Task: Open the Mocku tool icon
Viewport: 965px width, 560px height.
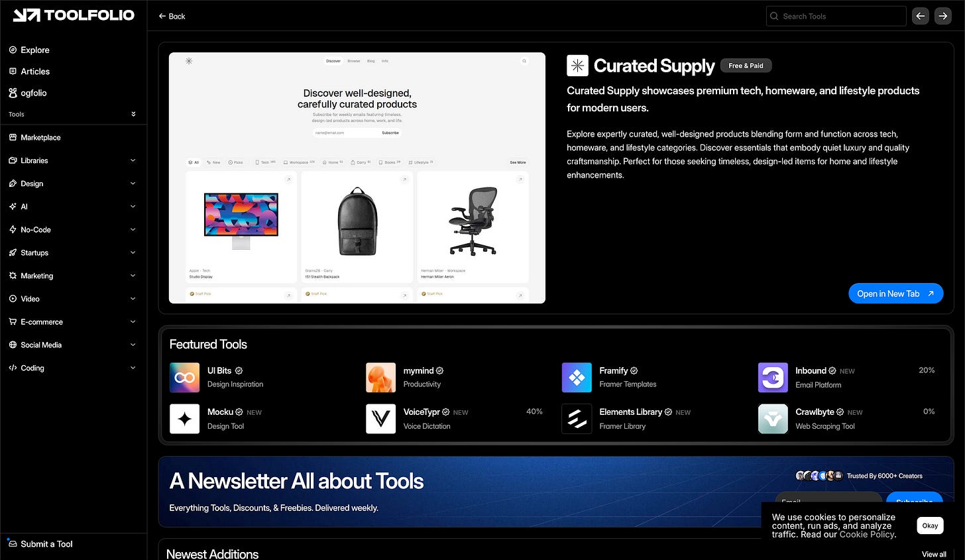Action: point(184,419)
